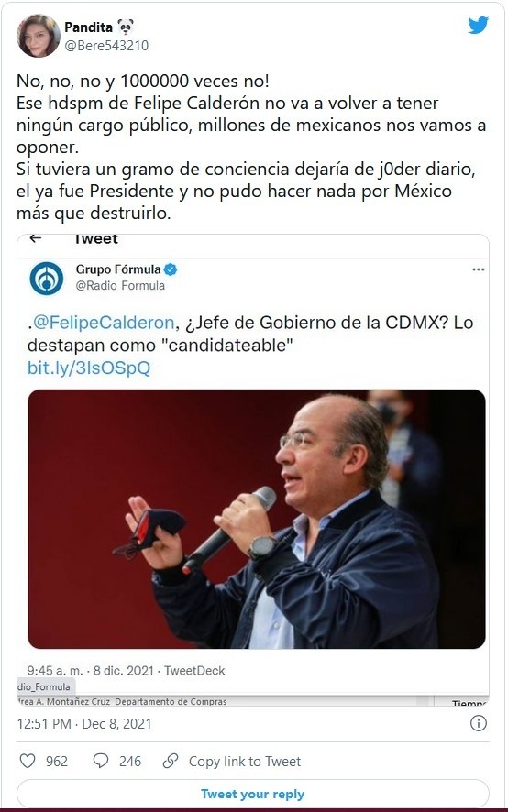The image size is (508, 812).
Task: Click the 12:51 PM · Dec 8, 2021 timestamp
Action: click(84, 723)
